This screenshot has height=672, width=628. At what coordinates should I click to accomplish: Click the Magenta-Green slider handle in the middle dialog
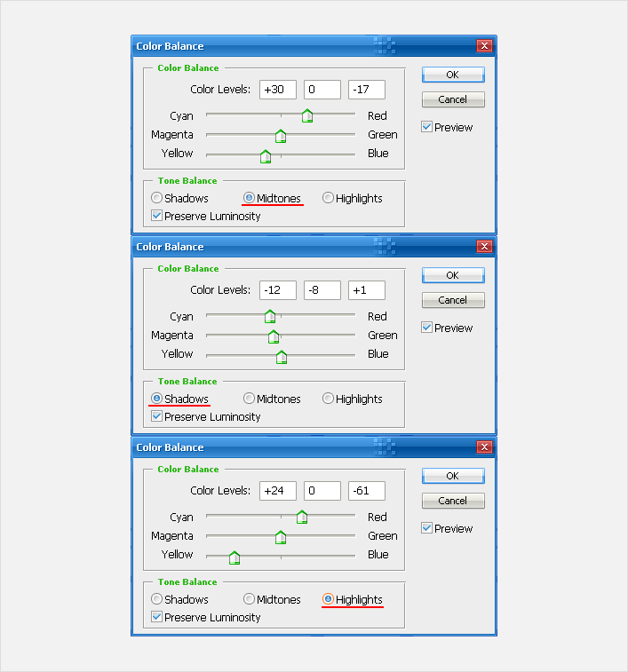click(x=274, y=336)
